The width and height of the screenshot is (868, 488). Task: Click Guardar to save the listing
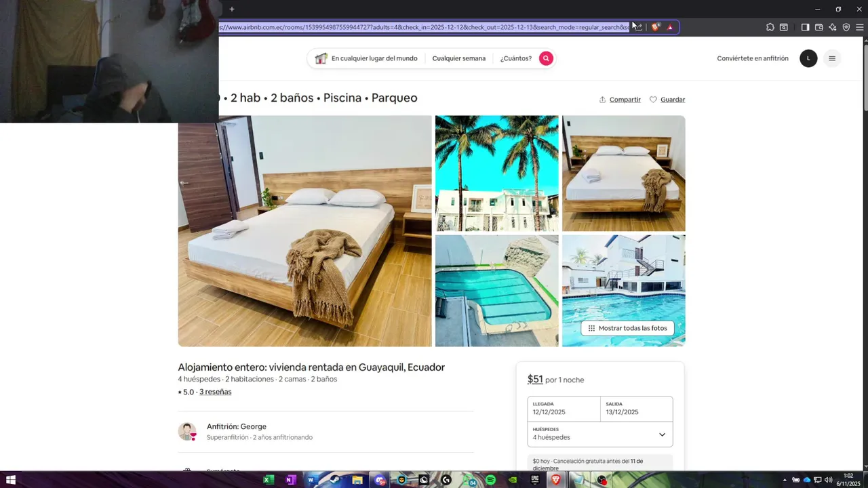[x=667, y=100]
